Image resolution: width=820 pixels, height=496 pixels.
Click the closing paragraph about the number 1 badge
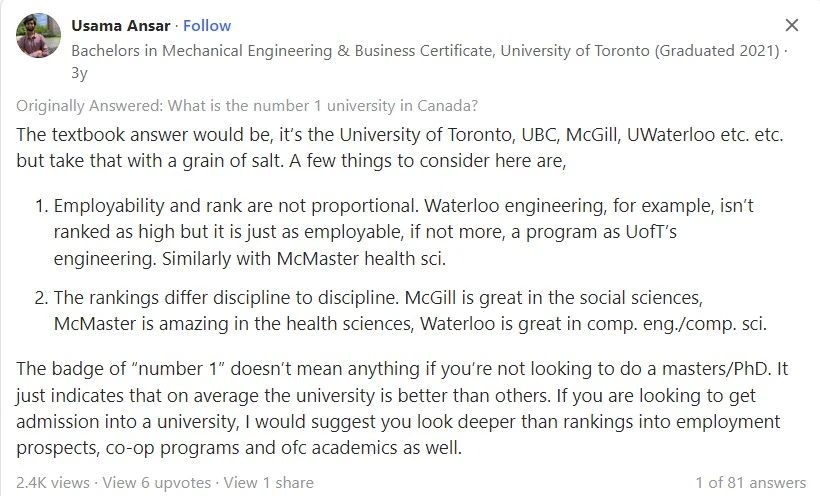click(402, 408)
